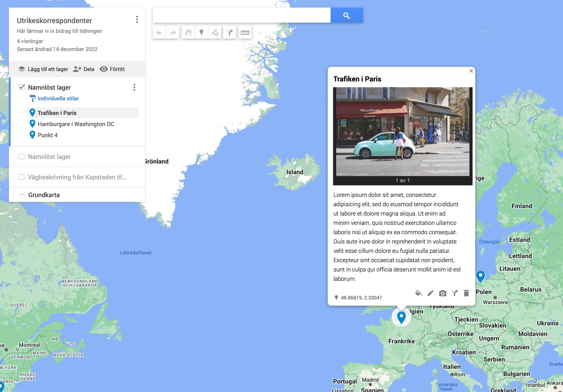Click the blue search button
The image size is (563, 392).
point(346,16)
